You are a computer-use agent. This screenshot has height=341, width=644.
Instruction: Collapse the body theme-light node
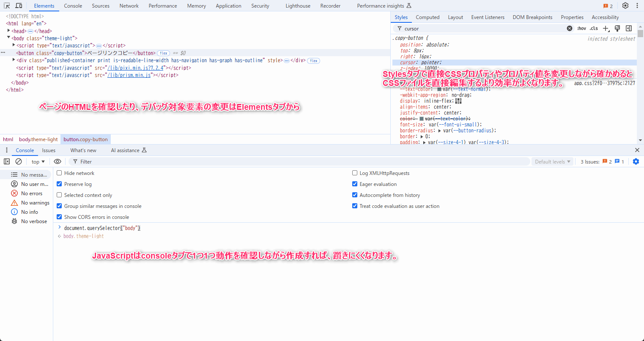[x=8, y=38]
